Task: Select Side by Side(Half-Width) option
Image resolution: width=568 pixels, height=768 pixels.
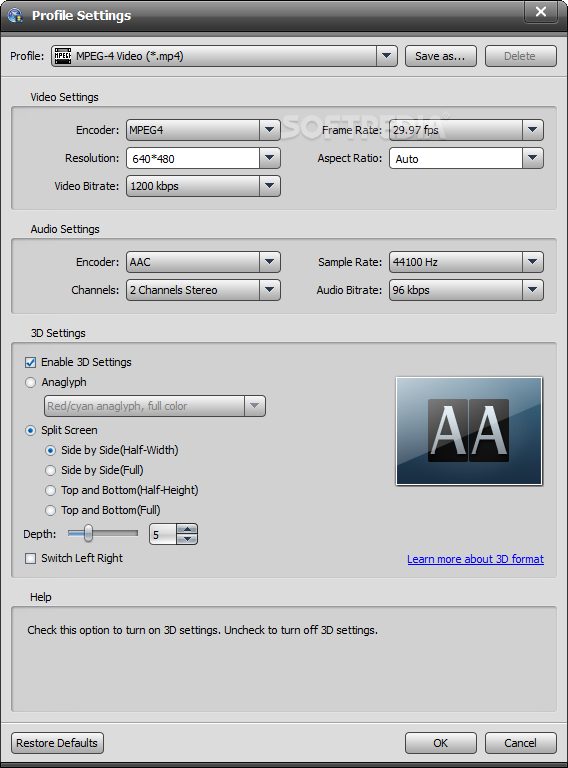Action: tap(50, 450)
